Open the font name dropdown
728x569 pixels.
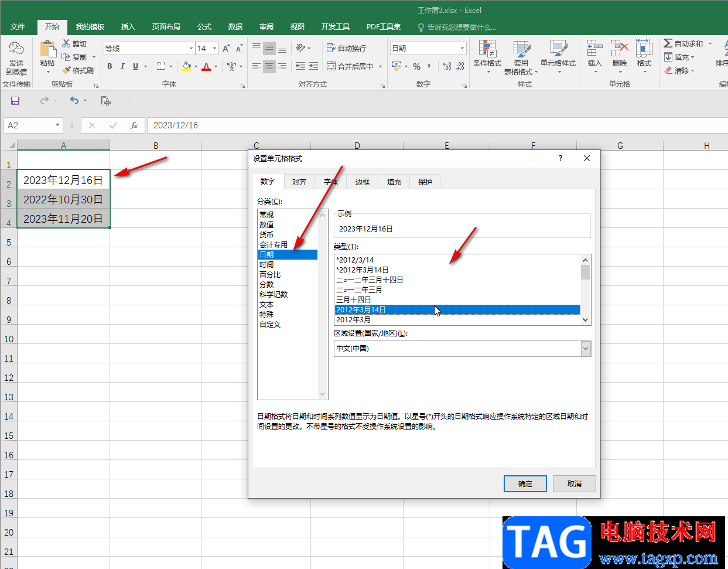(x=191, y=48)
